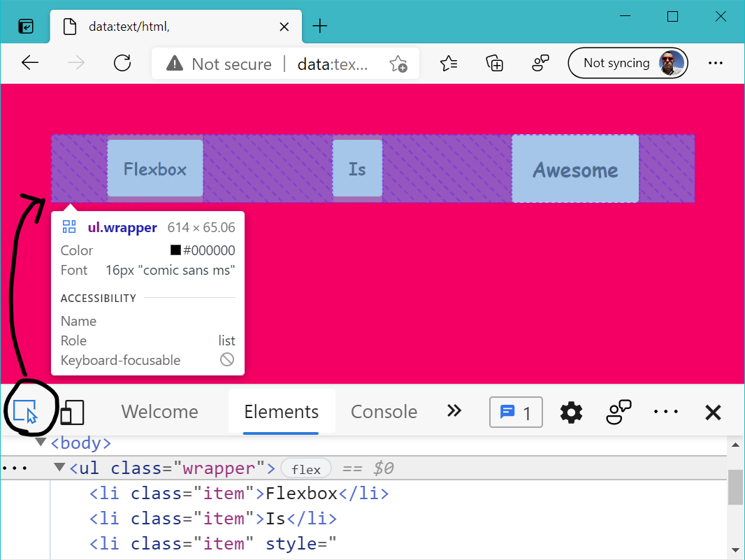Click the DevTools feedback icon
The image size is (745, 560).
[x=619, y=412]
